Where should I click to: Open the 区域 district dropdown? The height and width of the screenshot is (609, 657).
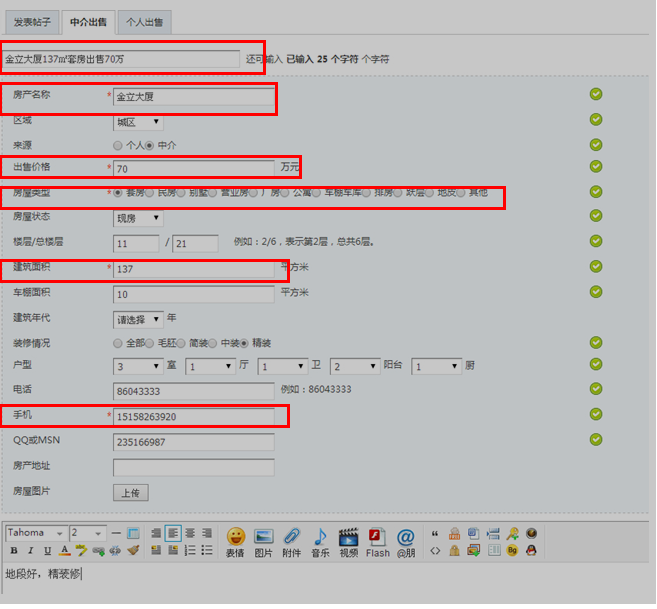(x=138, y=122)
